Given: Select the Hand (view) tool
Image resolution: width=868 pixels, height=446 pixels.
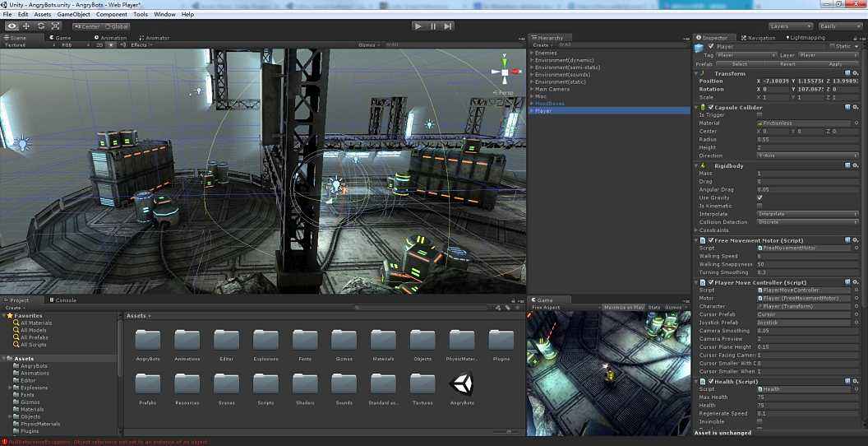Looking at the screenshot, I should pyautogui.click(x=12, y=26).
